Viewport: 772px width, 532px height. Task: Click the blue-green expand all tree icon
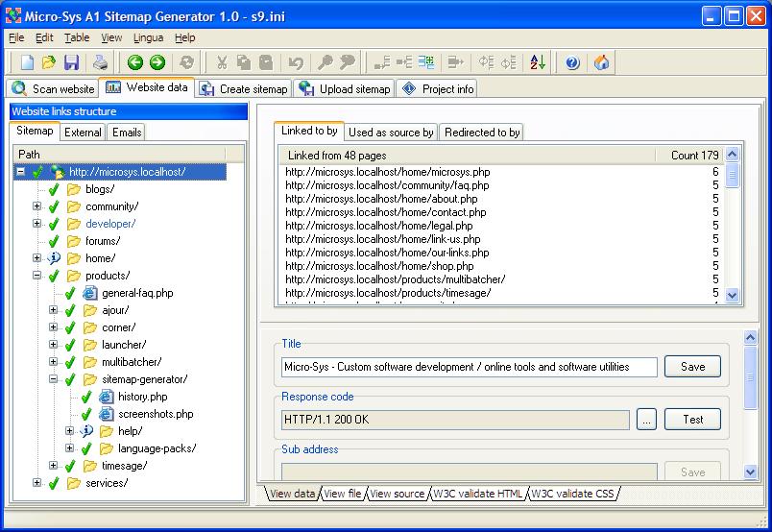[x=426, y=62]
